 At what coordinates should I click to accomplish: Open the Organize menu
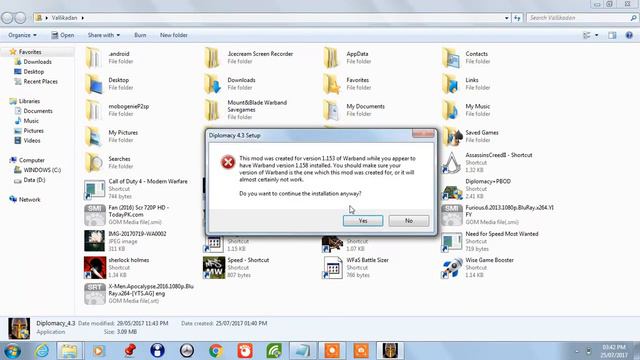[x=22, y=35]
